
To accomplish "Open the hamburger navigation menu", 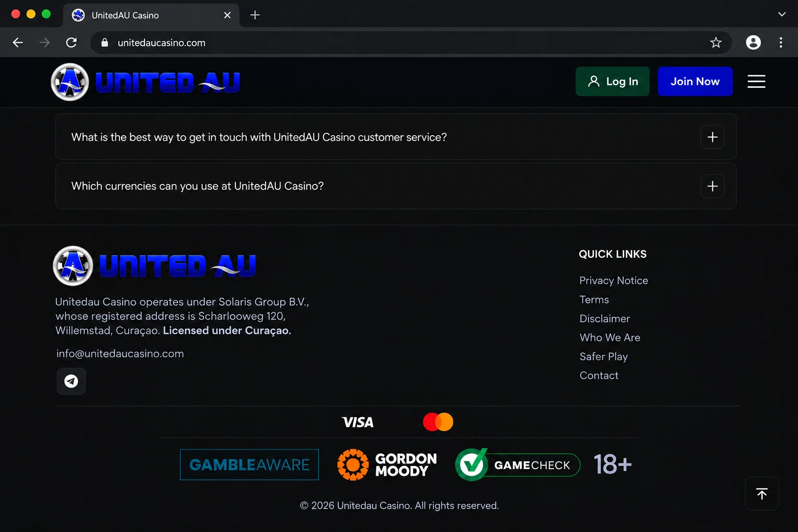I will coord(756,82).
